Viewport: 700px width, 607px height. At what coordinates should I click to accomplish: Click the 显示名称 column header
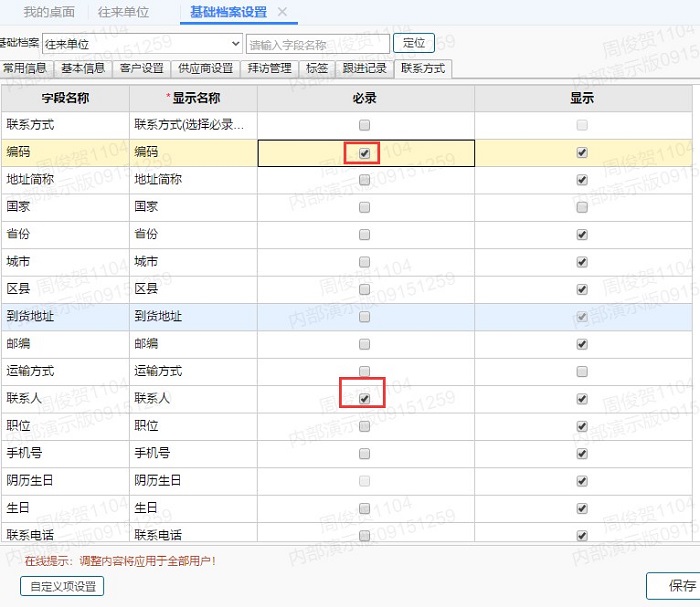193,98
